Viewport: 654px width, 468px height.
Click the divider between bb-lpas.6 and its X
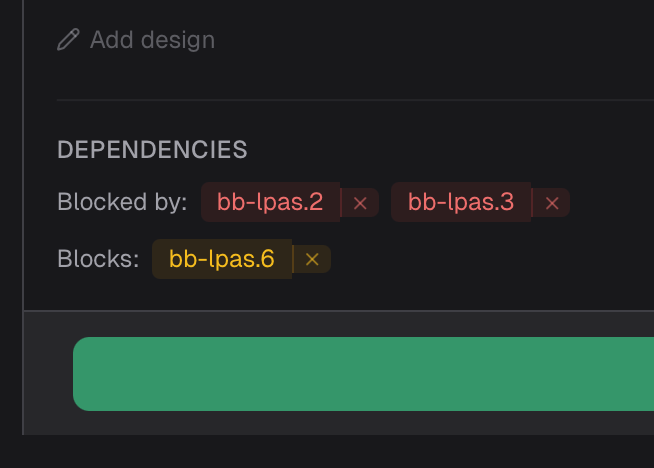[x=293, y=260]
